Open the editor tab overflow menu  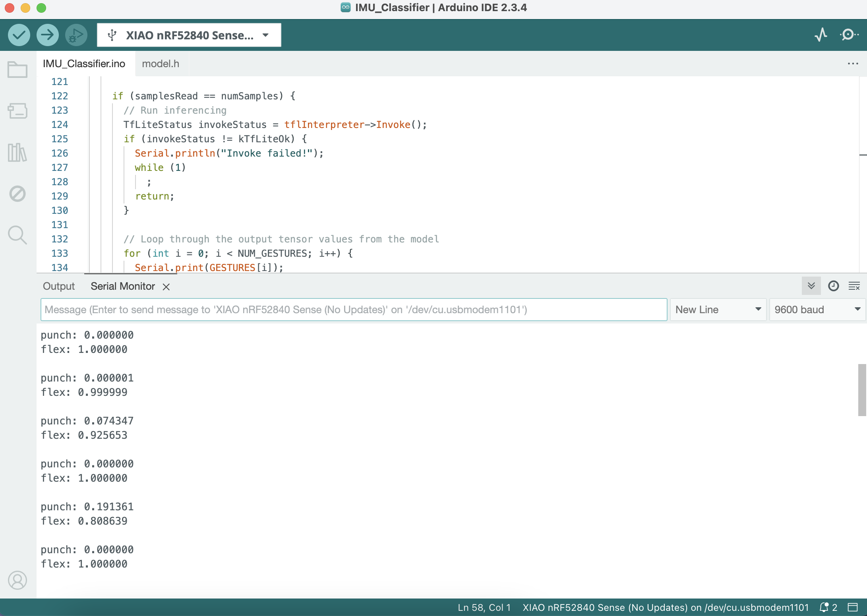pos(853,64)
